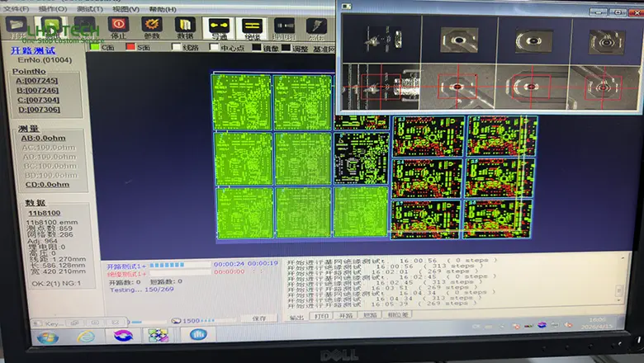
Task: Open the Windows Start orb
Action: point(48,337)
